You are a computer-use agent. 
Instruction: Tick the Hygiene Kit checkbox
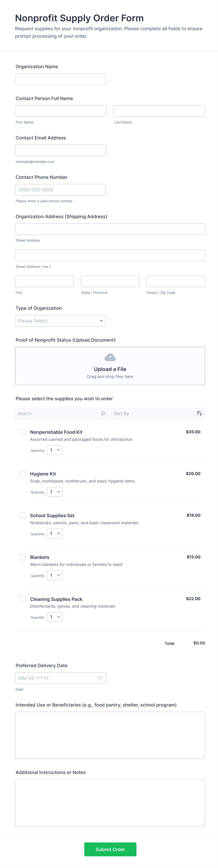coord(23,474)
